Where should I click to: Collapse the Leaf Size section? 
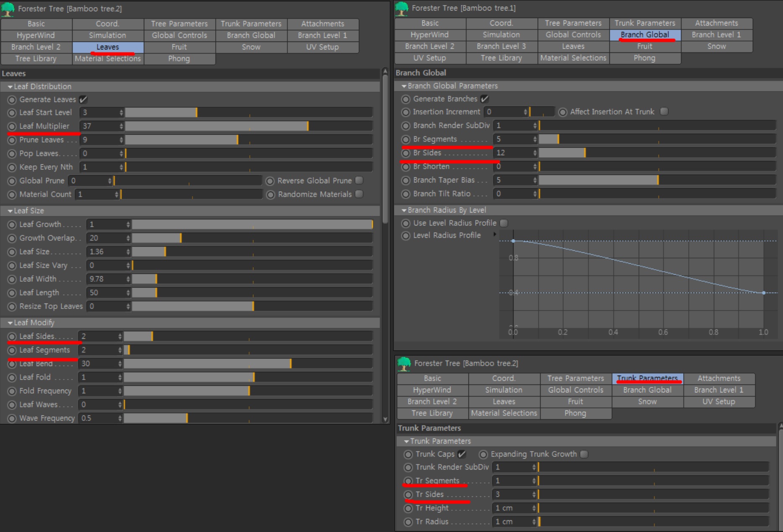click(10, 211)
